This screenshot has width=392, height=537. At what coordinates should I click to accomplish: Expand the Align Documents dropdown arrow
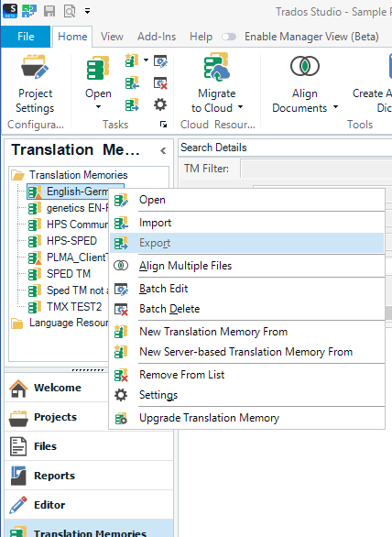coord(335,107)
